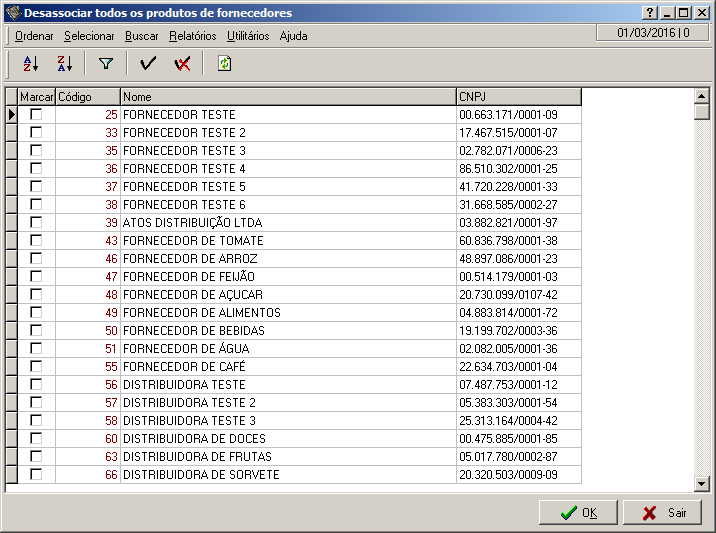Click the unmark all crossed checkmark icon

coord(182,64)
